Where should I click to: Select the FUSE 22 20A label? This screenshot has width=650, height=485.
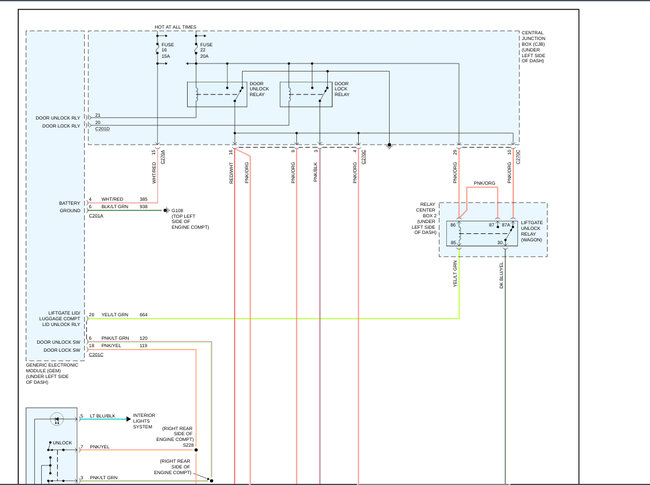pos(206,50)
